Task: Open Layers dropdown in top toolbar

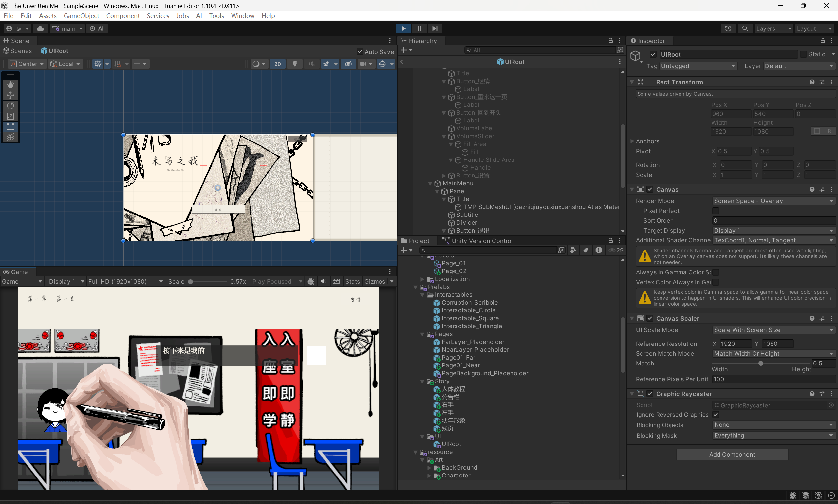Action: tap(774, 28)
